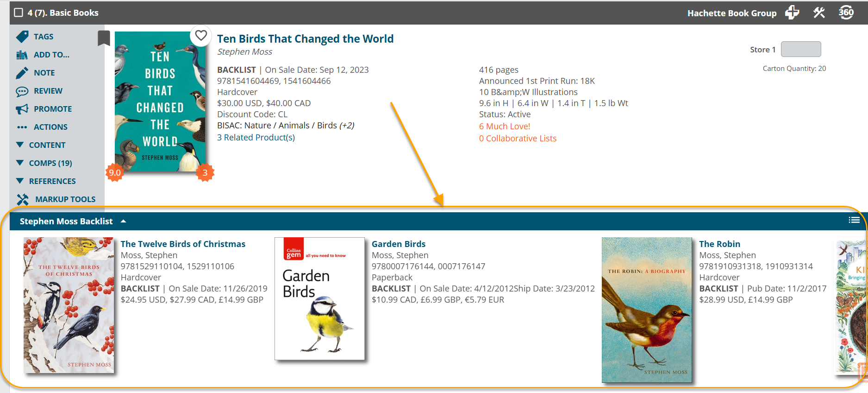Open Garden Birds title link
The image size is (868, 393).
point(399,244)
